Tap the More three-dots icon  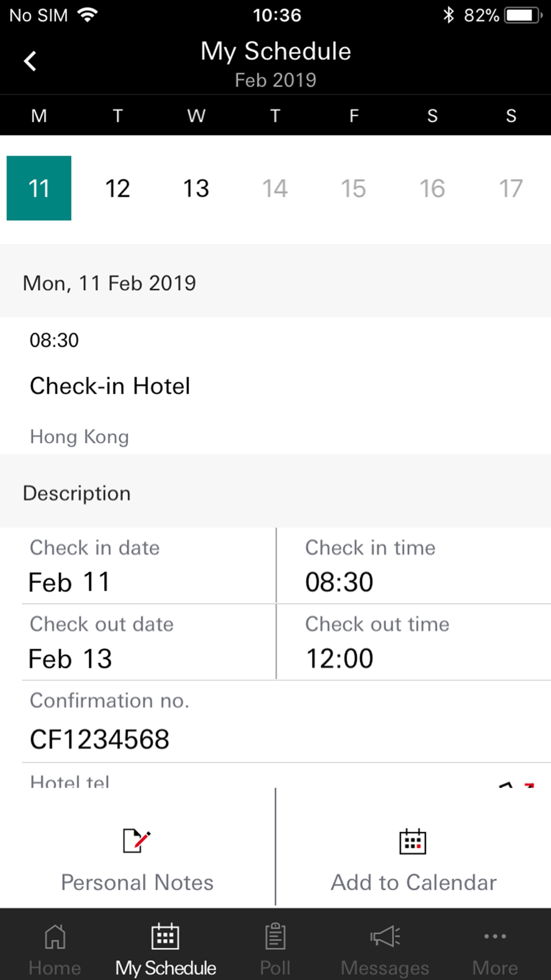495,936
